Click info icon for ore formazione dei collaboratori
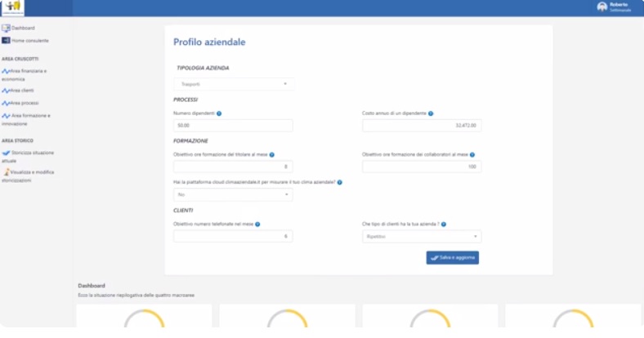Image resolution: width=644 pixels, height=338 pixels. click(472, 154)
